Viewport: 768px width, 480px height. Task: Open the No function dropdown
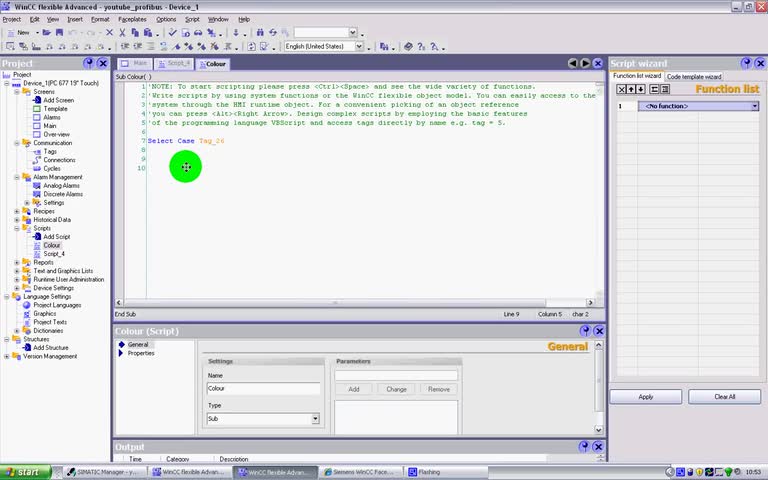pos(755,106)
